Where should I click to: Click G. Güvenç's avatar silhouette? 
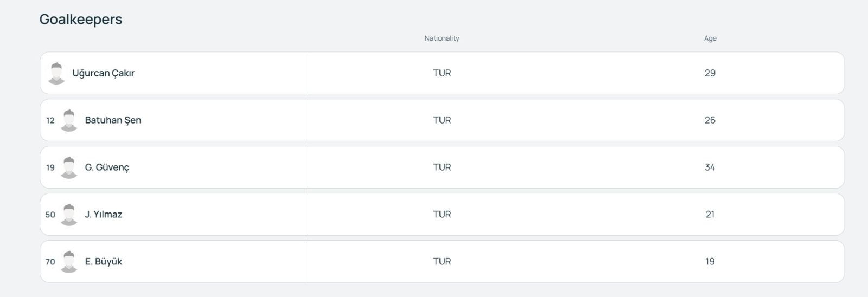pos(69,167)
